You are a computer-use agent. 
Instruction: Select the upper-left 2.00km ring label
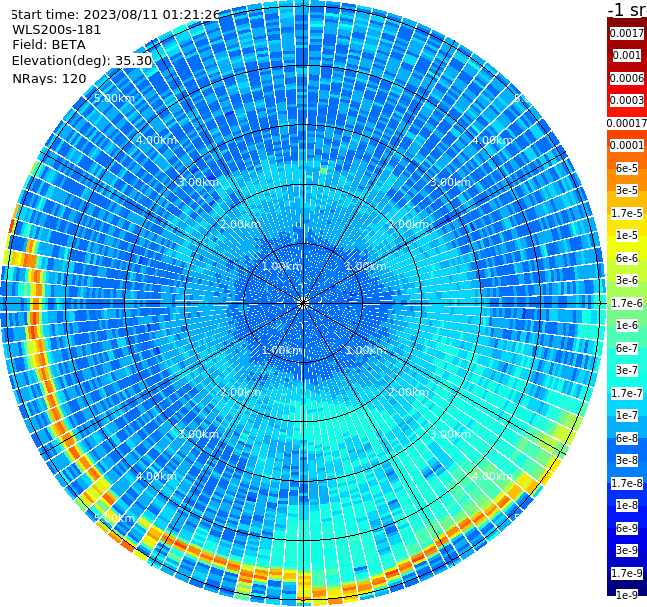(x=241, y=224)
